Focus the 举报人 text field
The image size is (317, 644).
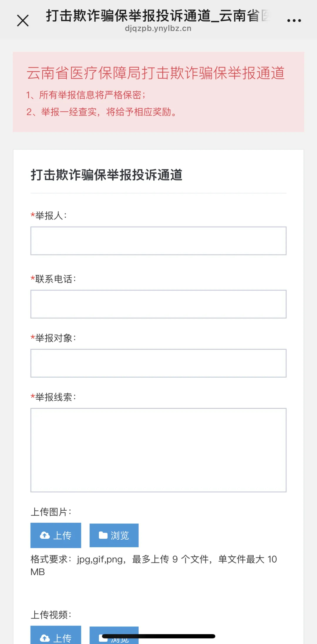point(158,241)
